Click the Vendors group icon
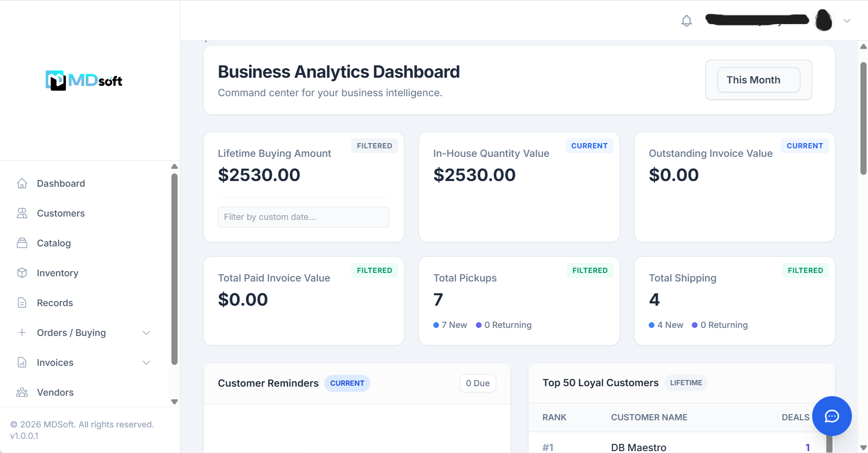The width and height of the screenshot is (868, 453). 22,392
